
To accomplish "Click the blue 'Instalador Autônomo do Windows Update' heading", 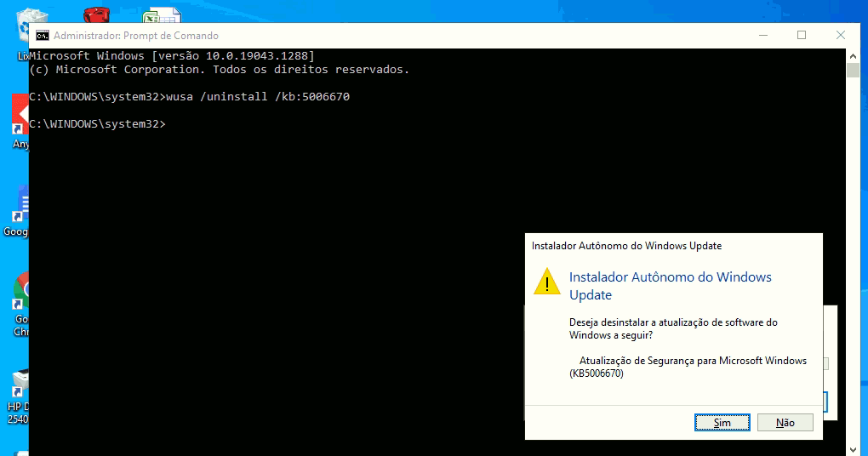I will click(x=671, y=286).
